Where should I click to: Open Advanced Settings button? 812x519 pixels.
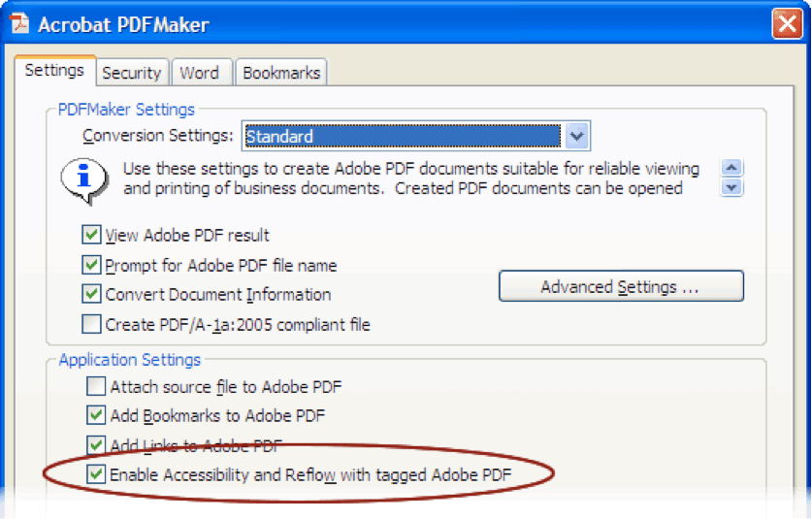(x=620, y=287)
